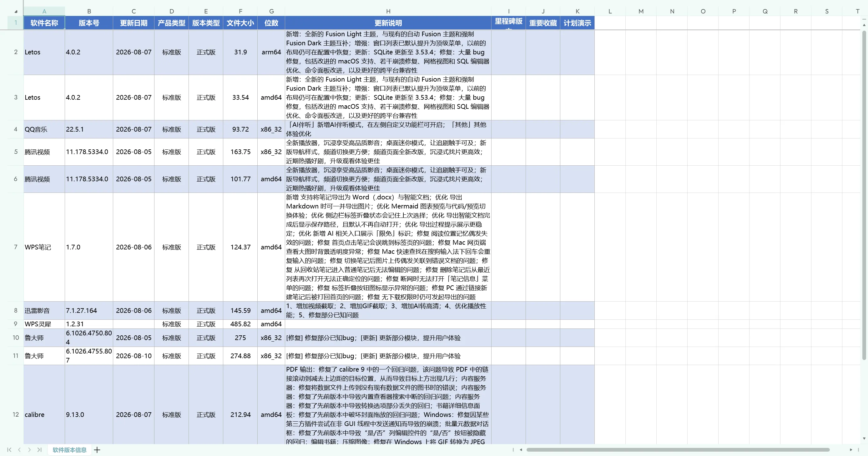868x456 pixels.
Task: Select the QQ音乐 name cell
Action: click(x=44, y=129)
